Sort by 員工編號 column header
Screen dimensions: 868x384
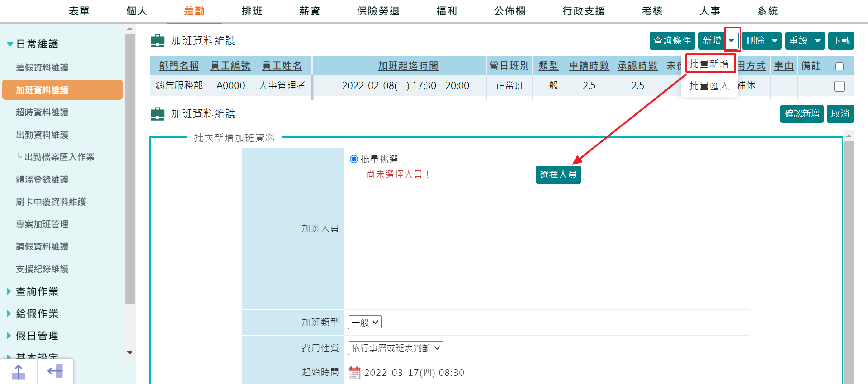(x=231, y=66)
